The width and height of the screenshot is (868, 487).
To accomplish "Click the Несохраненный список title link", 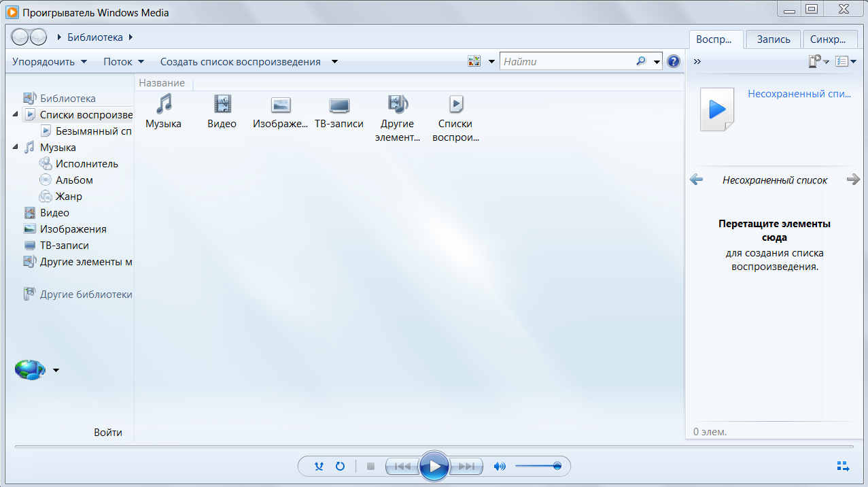I will (799, 93).
